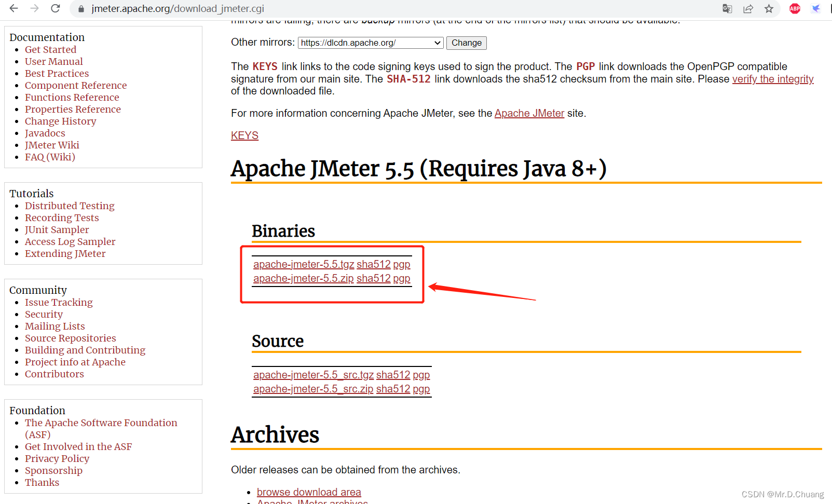The height and width of the screenshot is (504, 832).
Task: Go forward using the browser forward arrow
Action: 34,8
